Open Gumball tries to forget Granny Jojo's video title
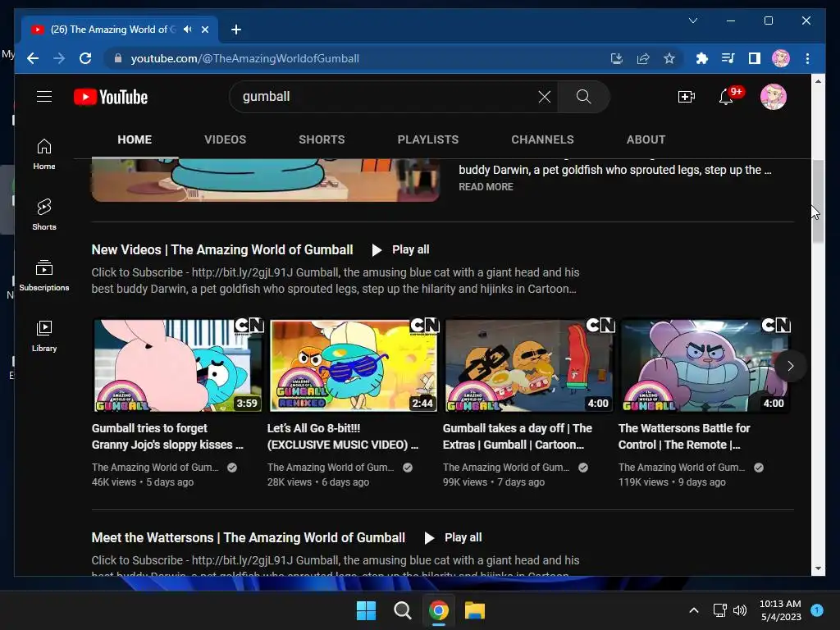This screenshot has height=630, width=840. [167, 436]
